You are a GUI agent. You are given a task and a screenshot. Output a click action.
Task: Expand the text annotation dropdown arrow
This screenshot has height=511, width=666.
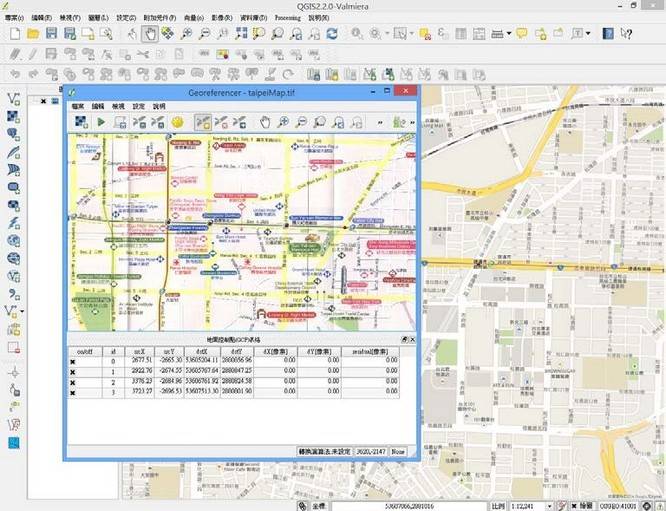click(588, 34)
